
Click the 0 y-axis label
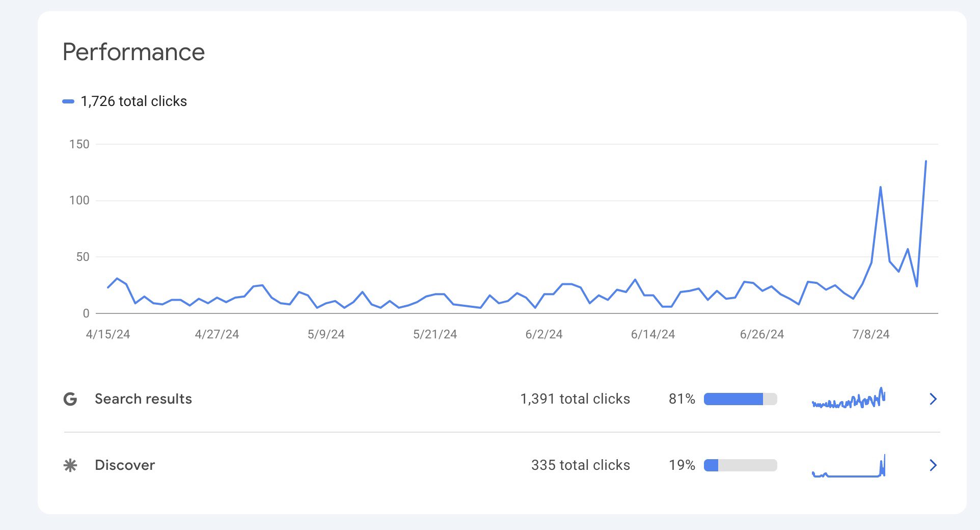[86, 313]
